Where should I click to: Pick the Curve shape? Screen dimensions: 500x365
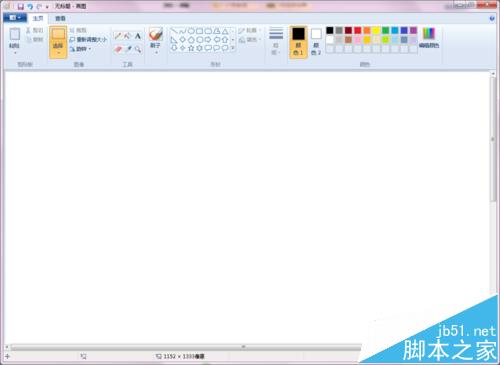click(182, 31)
